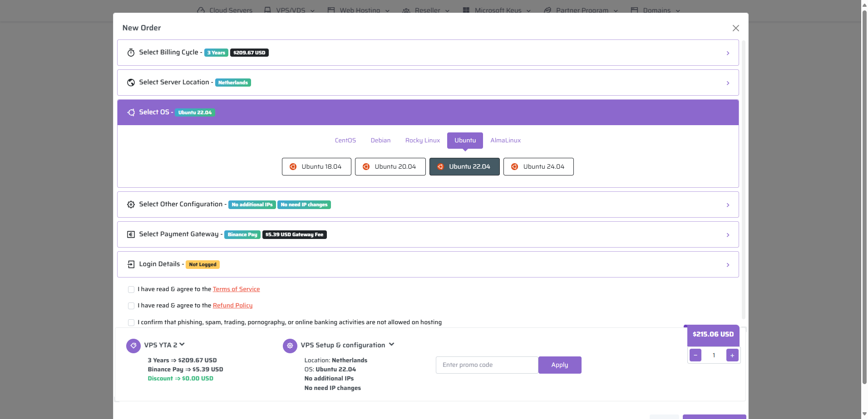Viewport: 868px width, 419px height.
Task: Expand the Select Other Configuration chevron
Action: [728, 205]
